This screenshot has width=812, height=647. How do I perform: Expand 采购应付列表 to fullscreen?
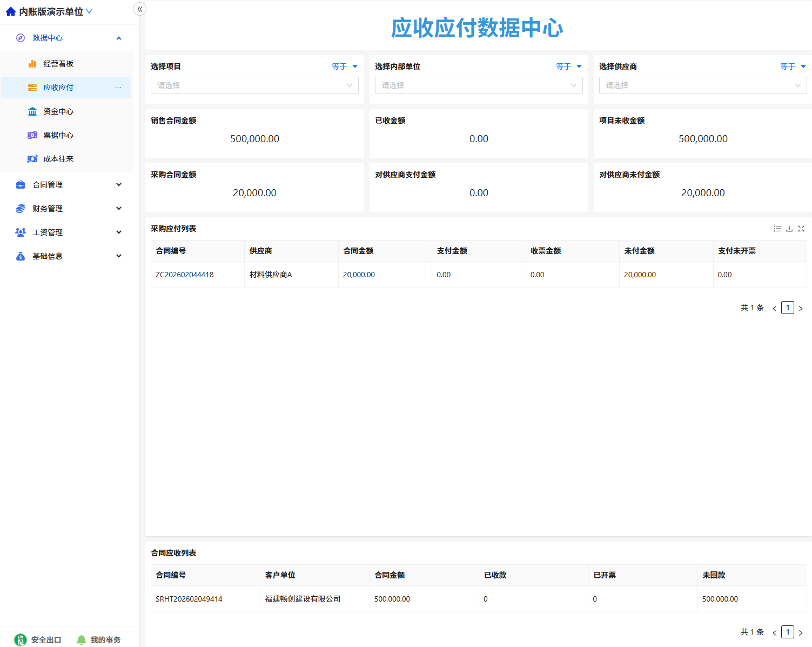801,229
